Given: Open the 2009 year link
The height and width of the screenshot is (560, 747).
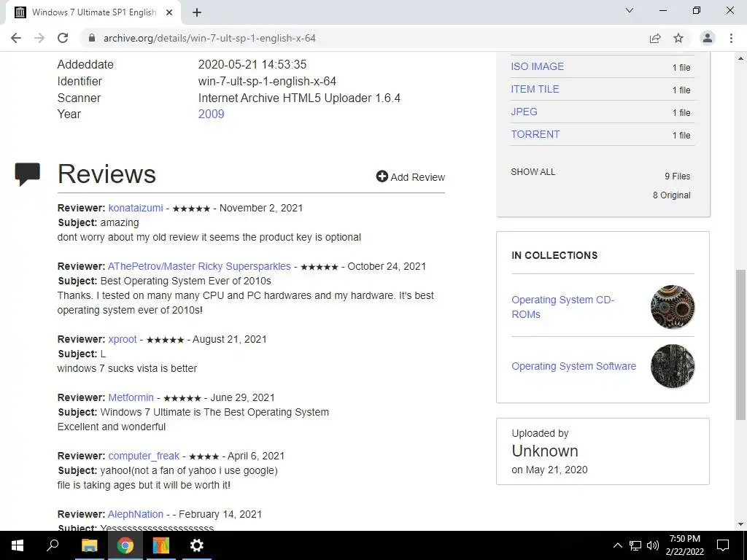Looking at the screenshot, I should [211, 114].
